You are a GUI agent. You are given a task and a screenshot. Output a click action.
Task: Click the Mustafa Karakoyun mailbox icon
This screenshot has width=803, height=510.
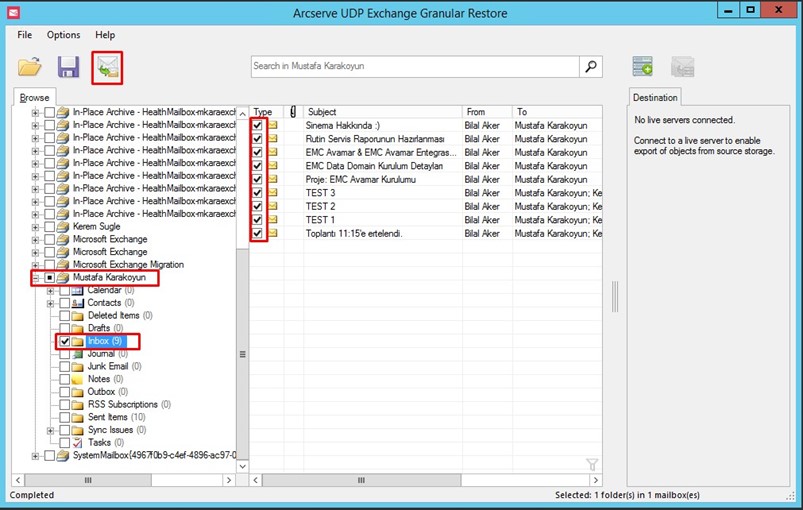coord(63,278)
